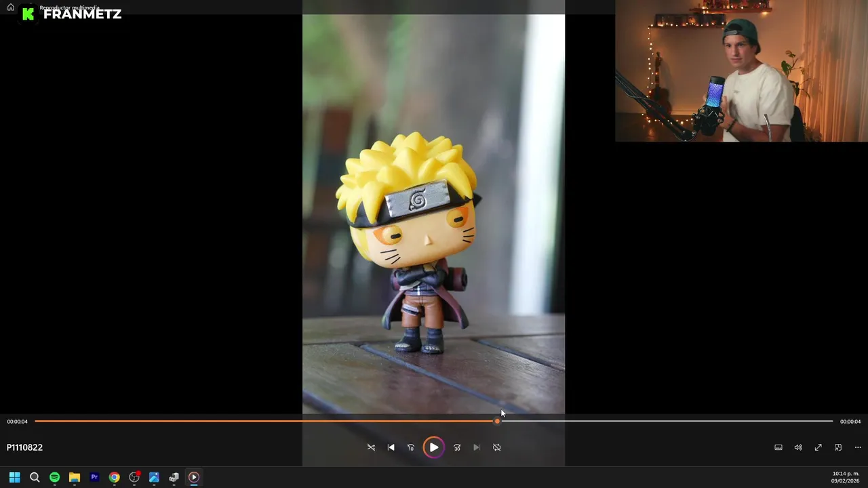
Task: Open the clock and date in the system tray
Action: click(845, 477)
